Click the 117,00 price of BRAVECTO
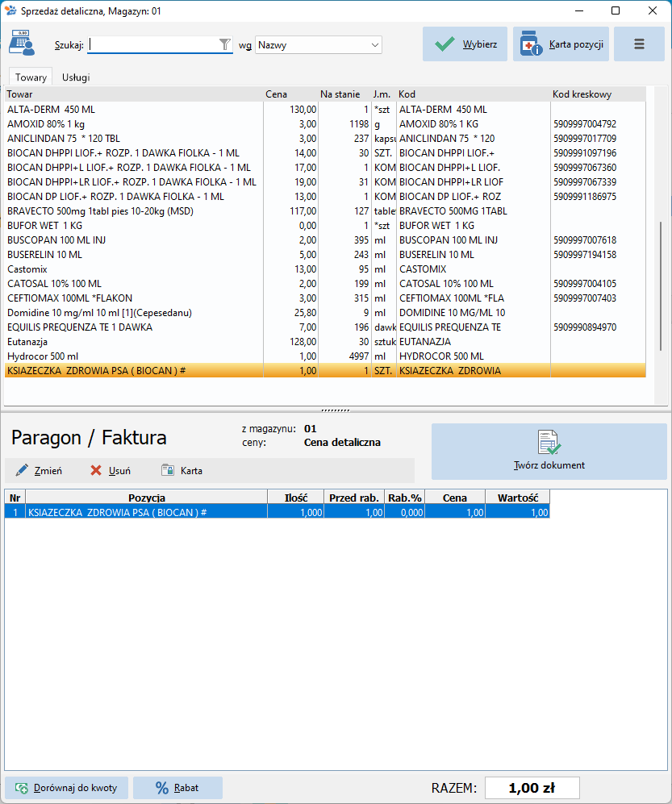Screen dimensions: 672x804 (303, 211)
